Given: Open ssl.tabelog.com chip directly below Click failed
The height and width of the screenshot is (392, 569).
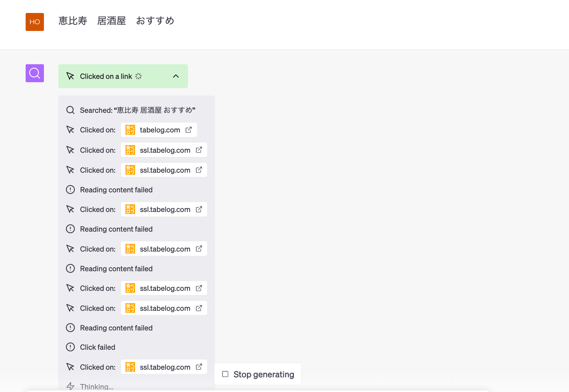Looking at the screenshot, I should pyautogui.click(x=164, y=367).
